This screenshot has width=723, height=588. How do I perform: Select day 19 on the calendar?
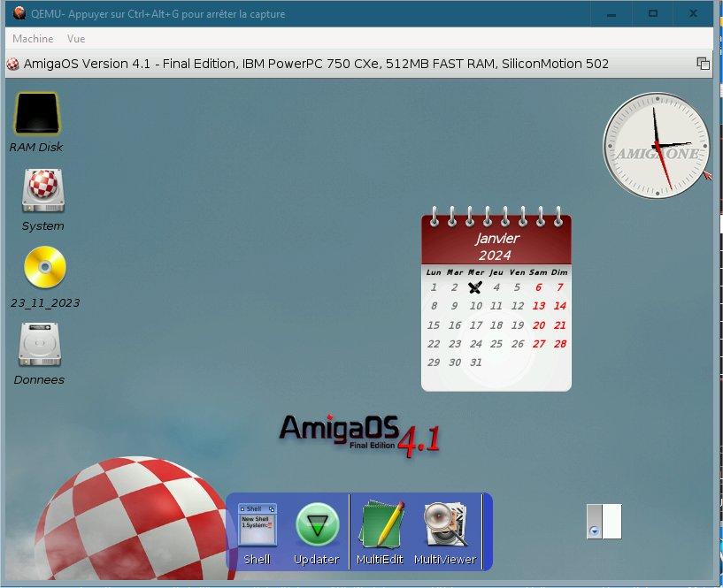click(x=518, y=325)
